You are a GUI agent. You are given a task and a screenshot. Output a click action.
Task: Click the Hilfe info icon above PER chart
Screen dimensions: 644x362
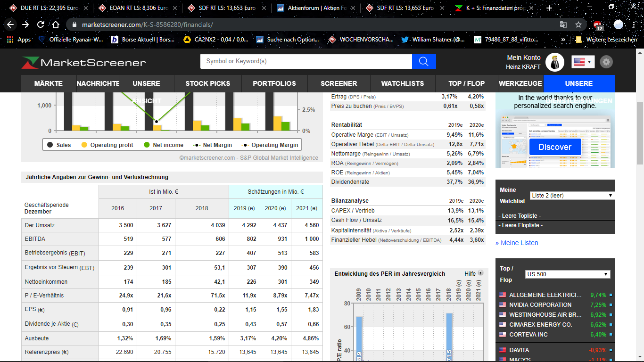coord(481,273)
